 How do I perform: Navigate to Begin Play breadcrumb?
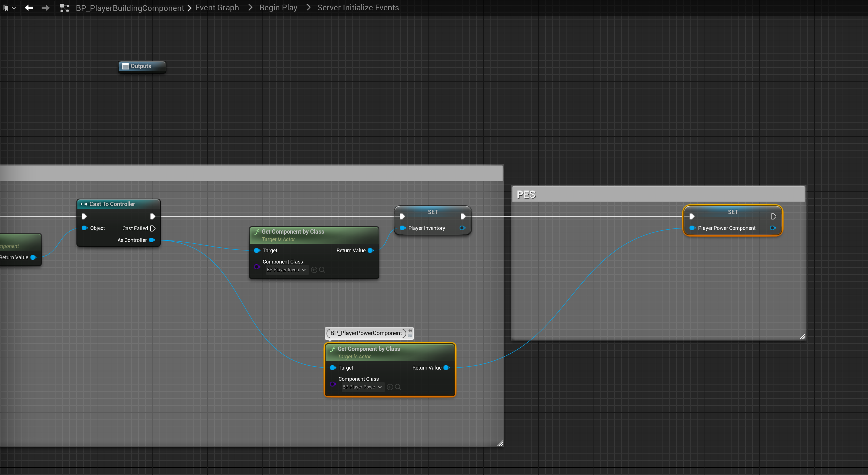[x=278, y=7]
